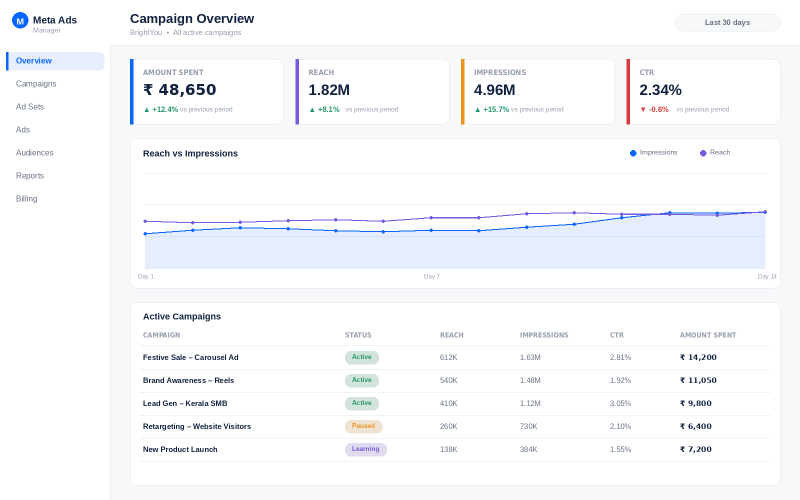
Task: Click the Impressions card up-arrow trend icon
Action: coord(478,110)
